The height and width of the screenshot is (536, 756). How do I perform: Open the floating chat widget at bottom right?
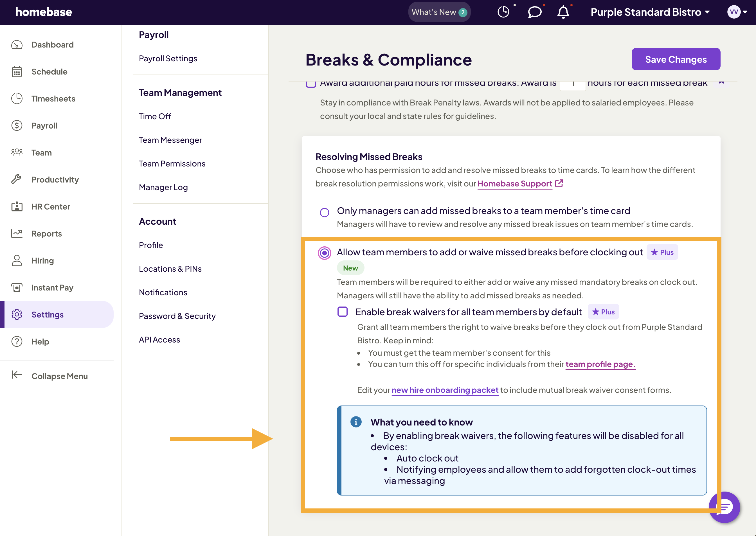click(724, 507)
